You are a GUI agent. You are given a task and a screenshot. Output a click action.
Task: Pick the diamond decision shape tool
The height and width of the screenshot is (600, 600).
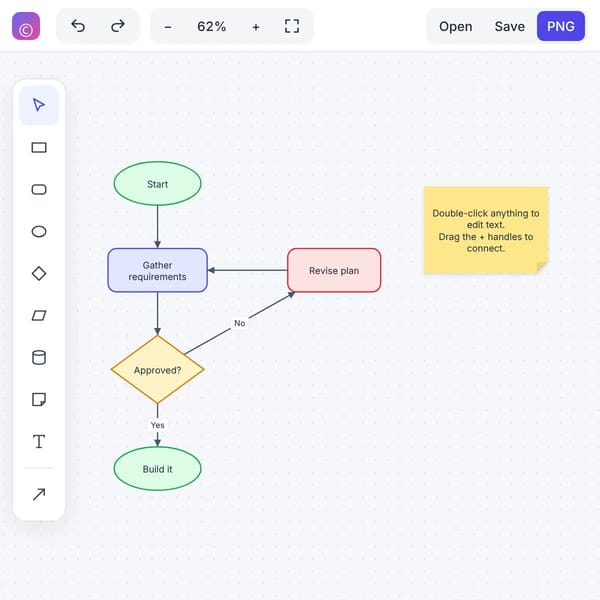(x=39, y=274)
